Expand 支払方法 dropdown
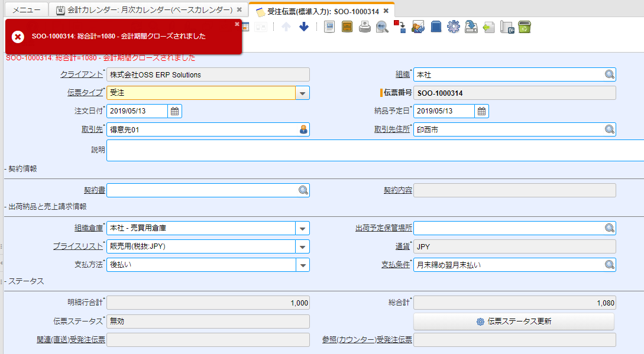 tap(302, 265)
